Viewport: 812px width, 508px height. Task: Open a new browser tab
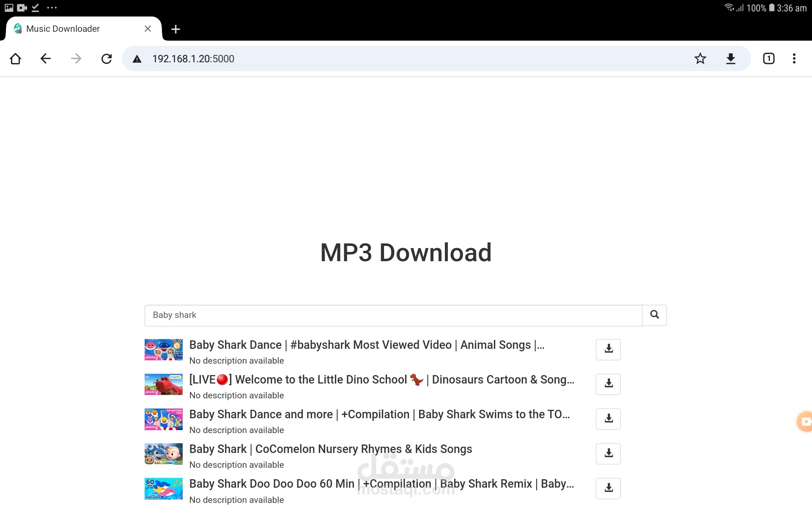pos(176,29)
